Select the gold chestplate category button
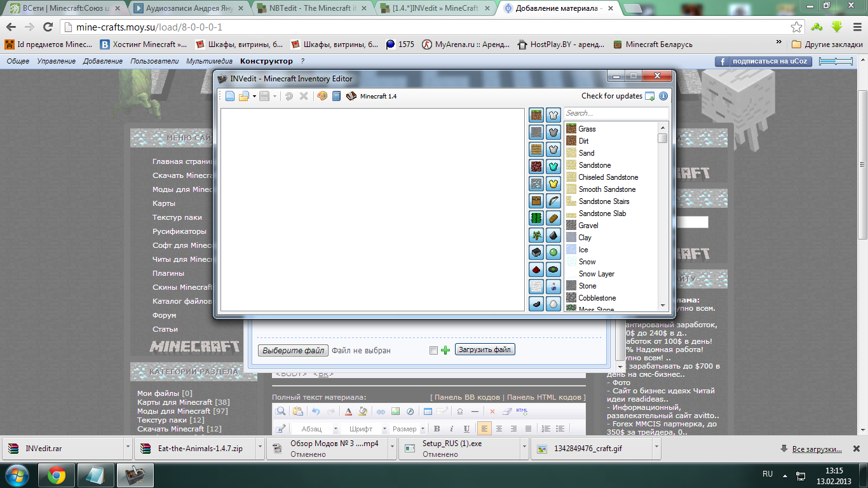Image resolution: width=868 pixels, height=488 pixels. click(553, 184)
